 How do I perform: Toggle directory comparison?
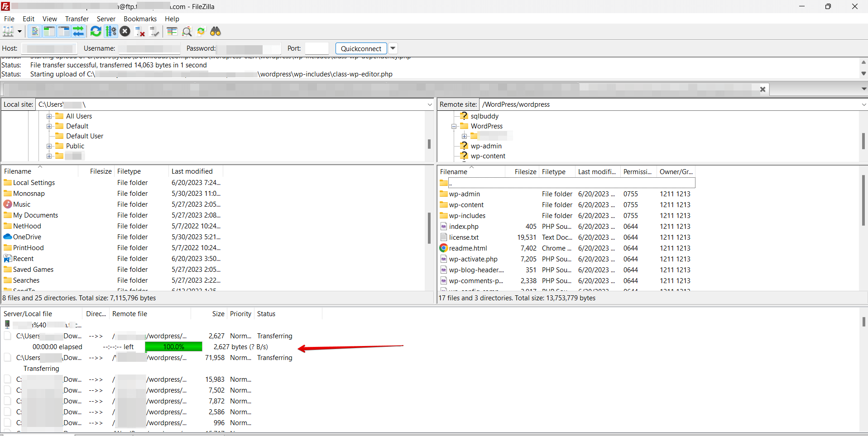tap(187, 32)
